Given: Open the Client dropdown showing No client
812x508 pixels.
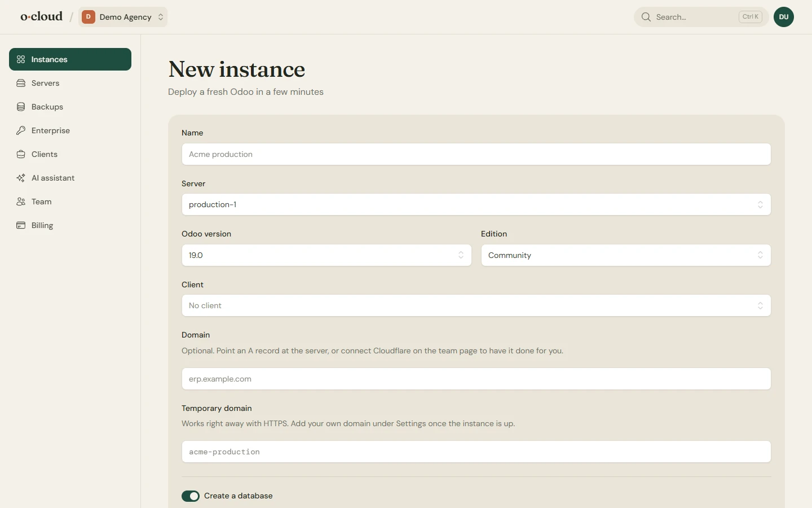Looking at the screenshot, I should click(476, 305).
